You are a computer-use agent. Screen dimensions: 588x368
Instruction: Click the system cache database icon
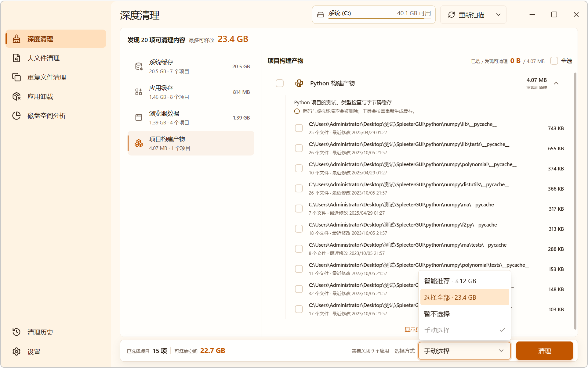tap(139, 66)
